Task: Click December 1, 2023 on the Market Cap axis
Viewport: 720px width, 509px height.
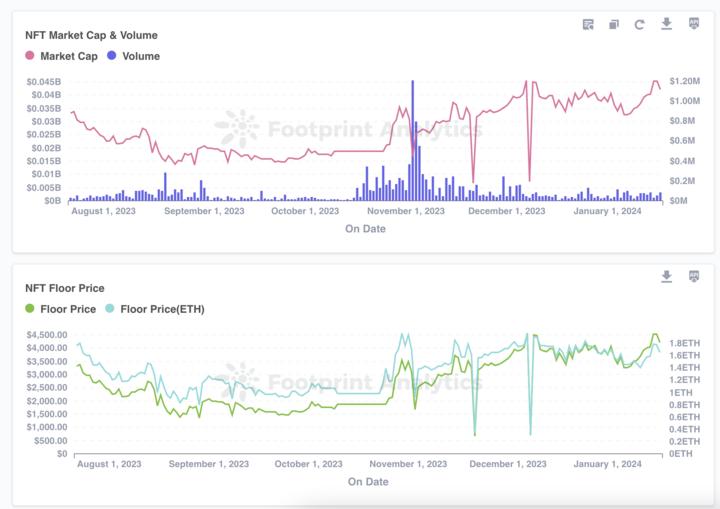Action: (507, 211)
